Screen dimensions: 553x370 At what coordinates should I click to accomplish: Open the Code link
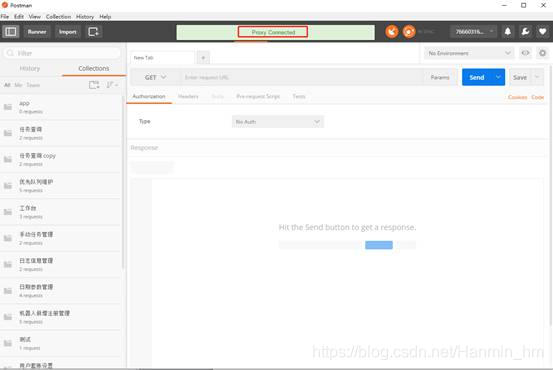537,97
